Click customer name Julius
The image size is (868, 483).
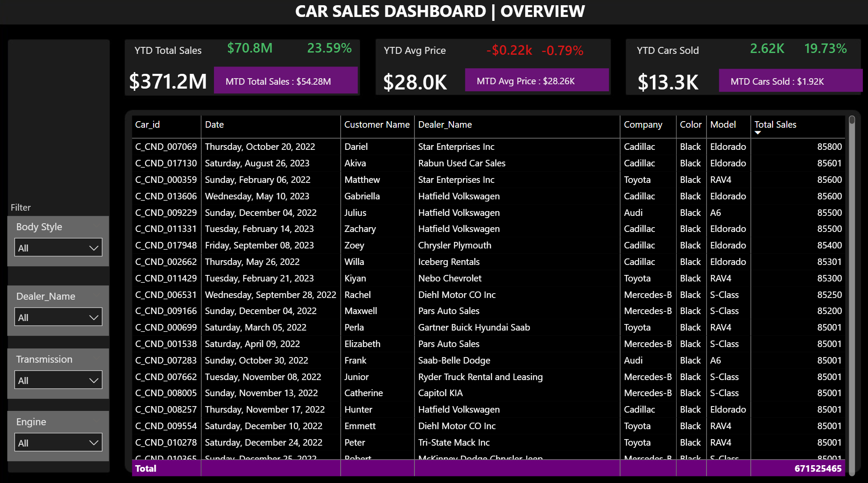(355, 213)
